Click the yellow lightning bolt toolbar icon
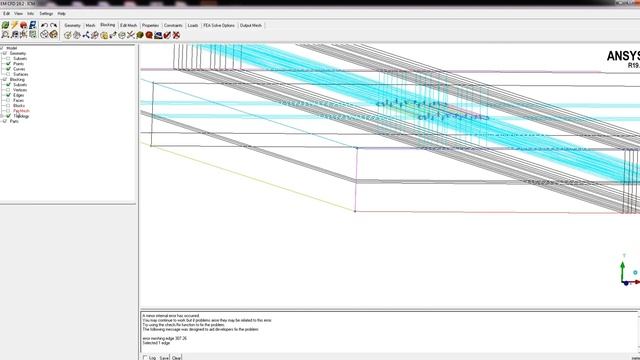 click(14, 25)
